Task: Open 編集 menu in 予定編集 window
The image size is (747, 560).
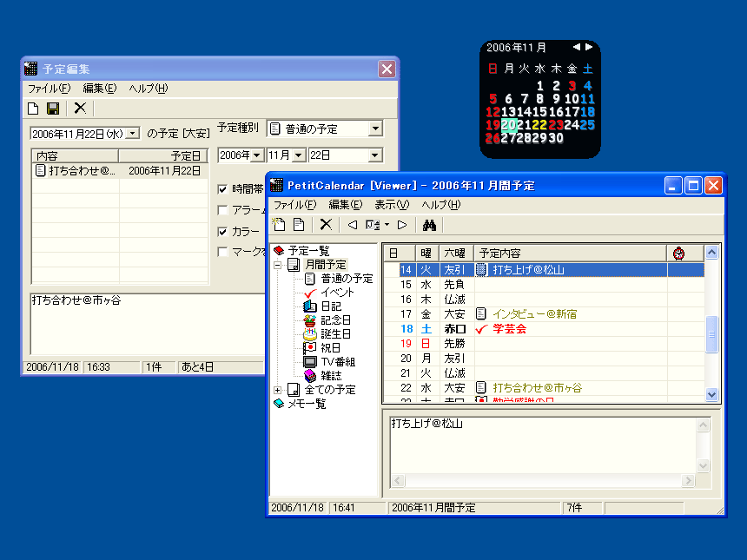Action: [99, 89]
